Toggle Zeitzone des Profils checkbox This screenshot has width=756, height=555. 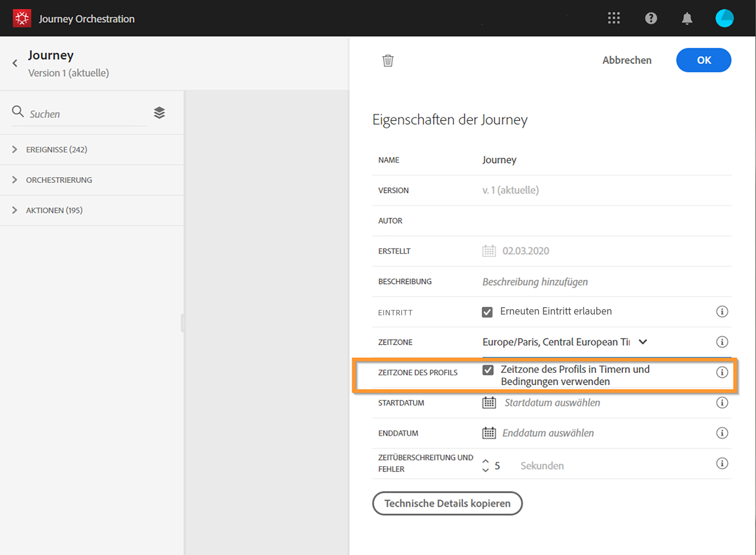488,370
